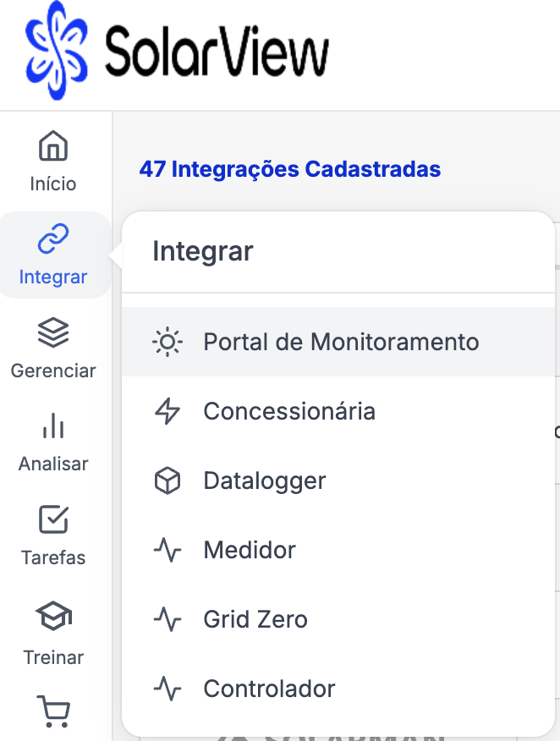This screenshot has height=741, width=560.
Task: Open the Início home icon
Action: point(53,146)
